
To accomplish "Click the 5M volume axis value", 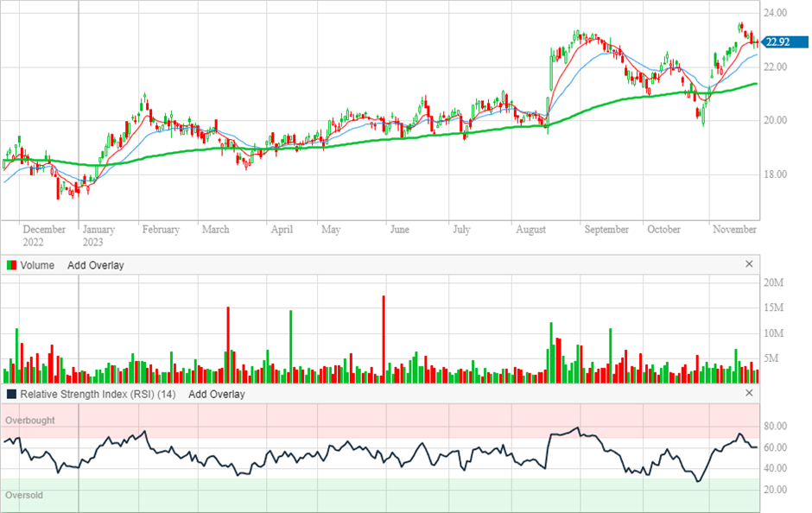I will coord(771,358).
